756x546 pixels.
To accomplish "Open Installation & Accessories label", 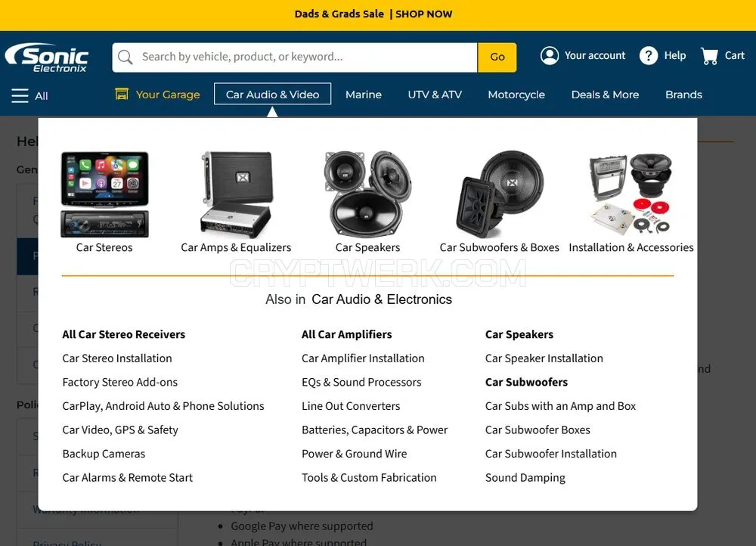I will click(631, 247).
